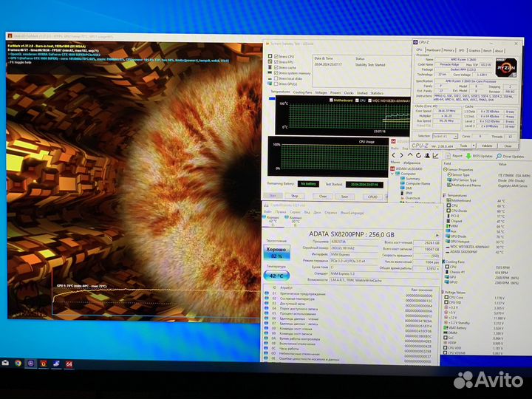The height and width of the screenshot is (399, 532).
Task: Open AIDA64 taskbar icon labeled 64
Action: point(69,364)
